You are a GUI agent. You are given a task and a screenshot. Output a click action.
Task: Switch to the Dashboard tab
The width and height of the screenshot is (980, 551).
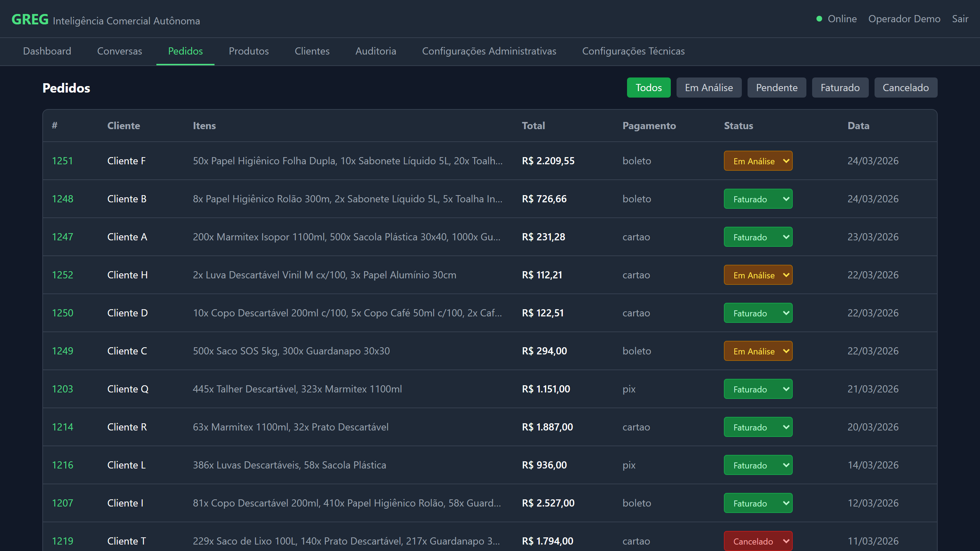point(47,51)
